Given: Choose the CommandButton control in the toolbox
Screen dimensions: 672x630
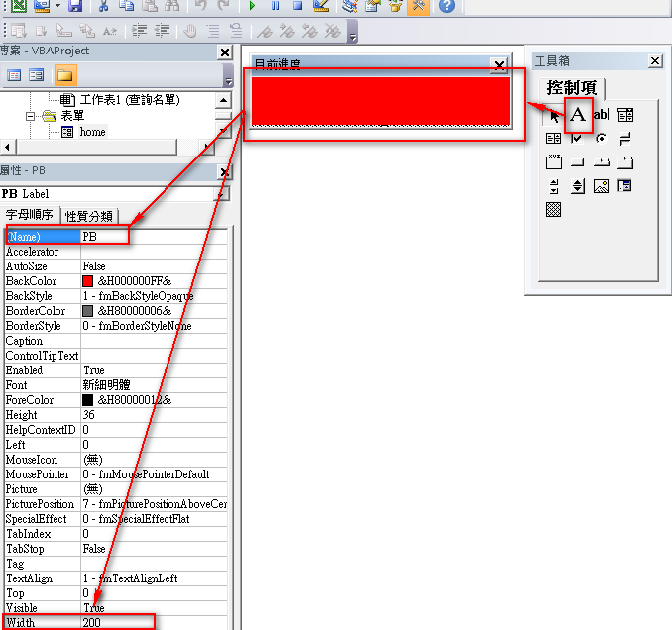Looking at the screenshot, I should [577, 162].
